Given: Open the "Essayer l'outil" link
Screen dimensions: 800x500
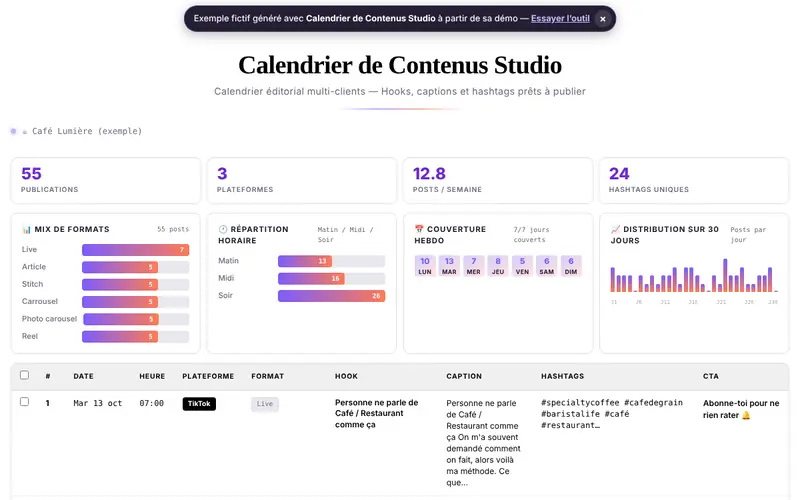Looking at the screenshot, I should 560,18.
